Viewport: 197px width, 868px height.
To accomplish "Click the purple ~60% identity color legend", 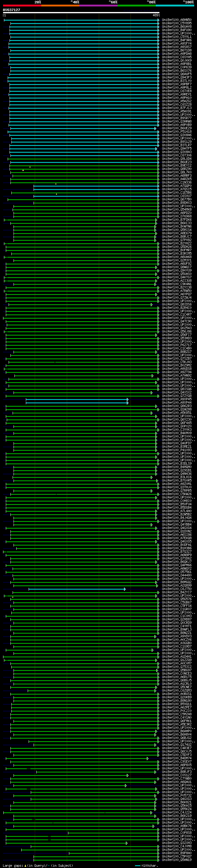I will click(99, 6).
